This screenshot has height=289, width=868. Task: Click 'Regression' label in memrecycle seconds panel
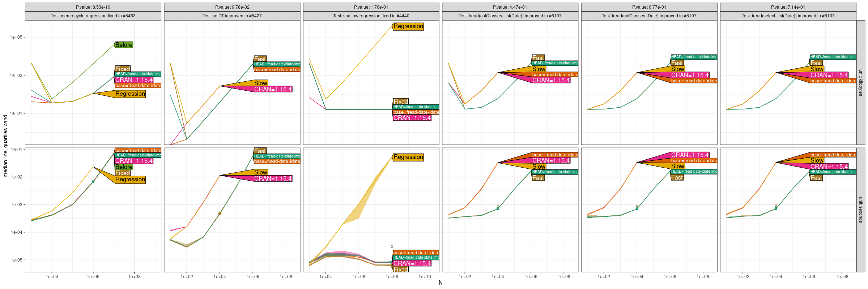click(x=130, y=179)
